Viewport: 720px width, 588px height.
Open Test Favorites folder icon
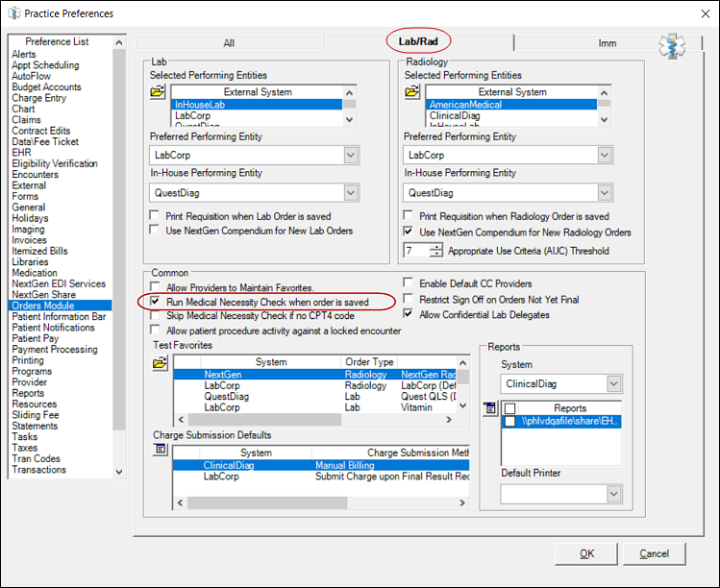point(160,363)
